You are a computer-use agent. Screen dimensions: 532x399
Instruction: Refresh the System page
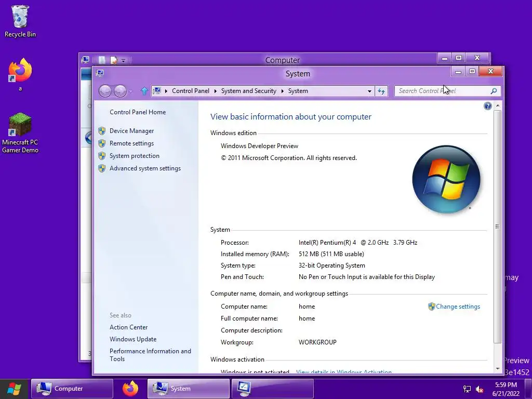(x=381, y=91)
